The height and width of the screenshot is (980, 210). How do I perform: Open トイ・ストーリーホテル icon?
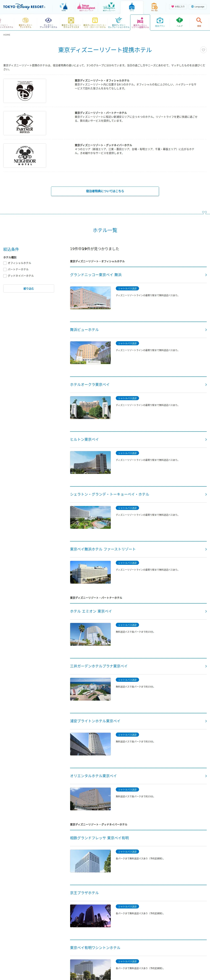95,22
